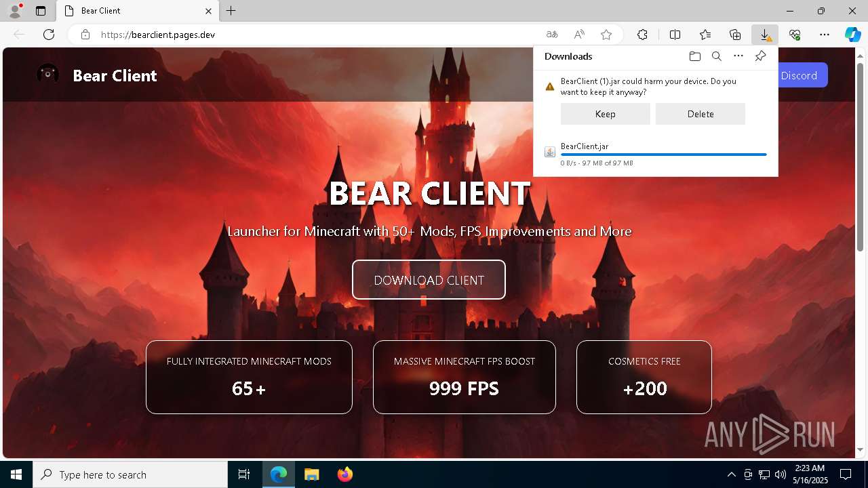The image size is (868, 488).
Task: Click the Discord button
Action: [x=798, y=75]
